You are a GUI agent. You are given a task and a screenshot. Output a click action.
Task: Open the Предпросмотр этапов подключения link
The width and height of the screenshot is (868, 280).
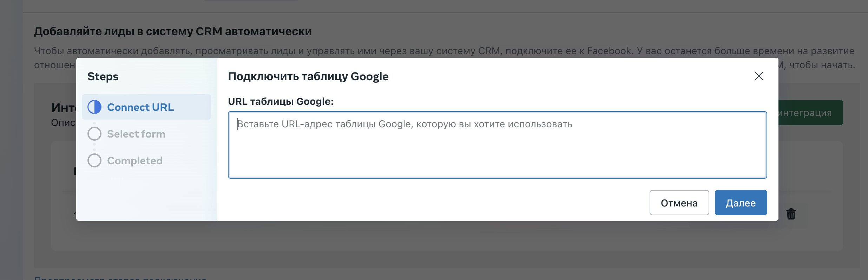tap(120, 278)
